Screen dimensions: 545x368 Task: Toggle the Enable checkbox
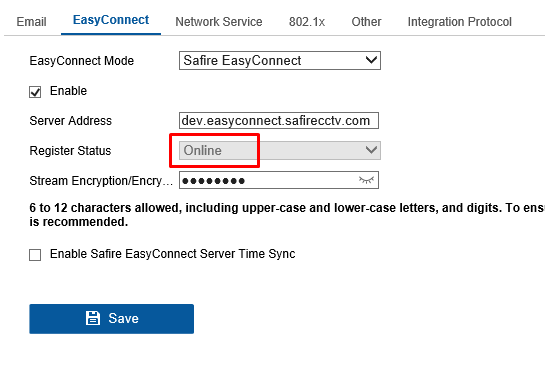click(35, 92)
